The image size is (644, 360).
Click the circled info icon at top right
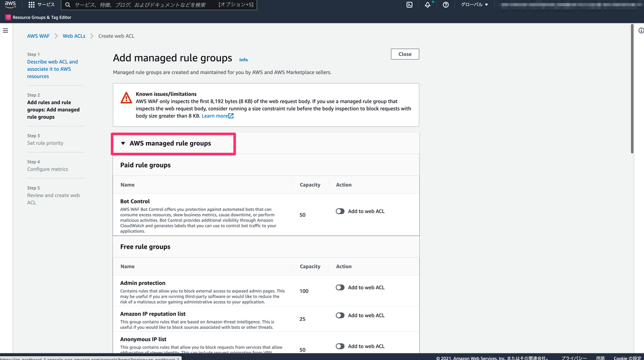pos(642,31)
